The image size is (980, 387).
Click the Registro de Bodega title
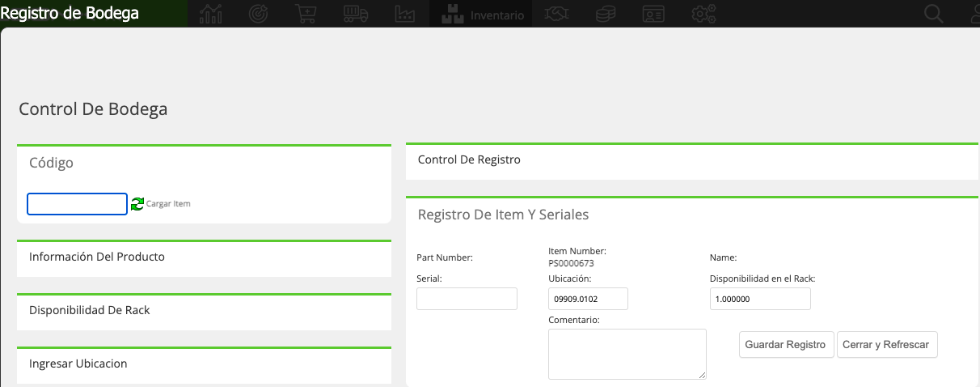[70, 13]
